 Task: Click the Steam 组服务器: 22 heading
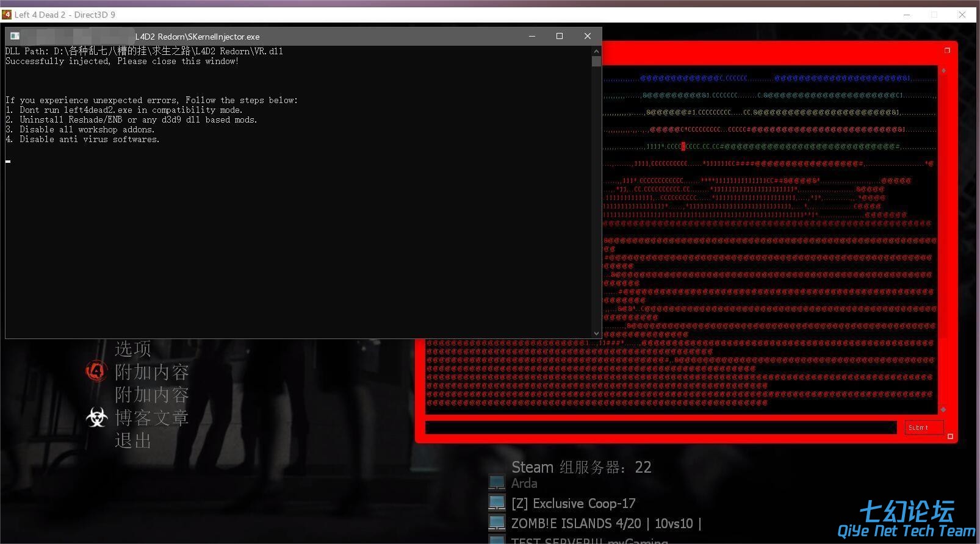point(582,467)
